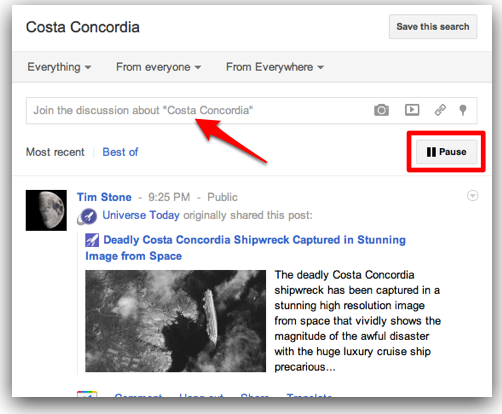Click the location pin icon
This screenshot has height=414, width=502.
point(463,110)
